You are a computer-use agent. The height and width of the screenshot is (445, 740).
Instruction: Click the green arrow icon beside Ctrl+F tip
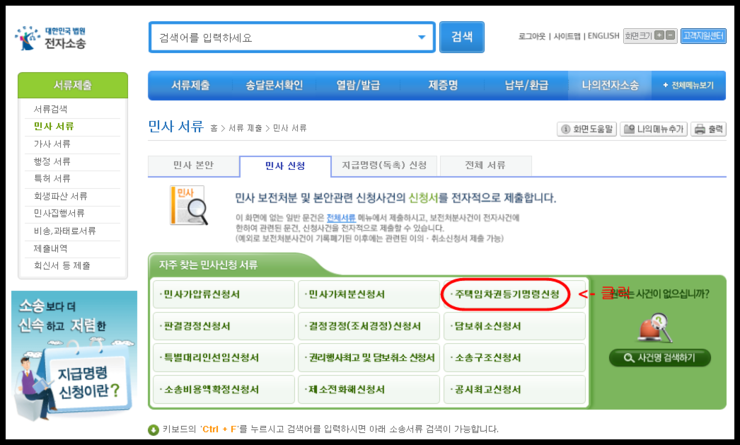click(153, 430)
